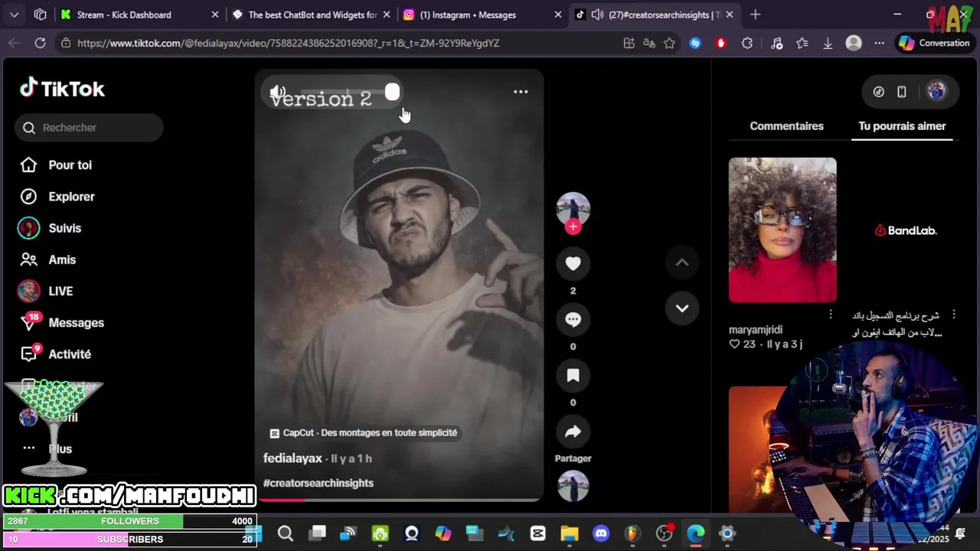Like the video with heart icon

pos(573,263)
